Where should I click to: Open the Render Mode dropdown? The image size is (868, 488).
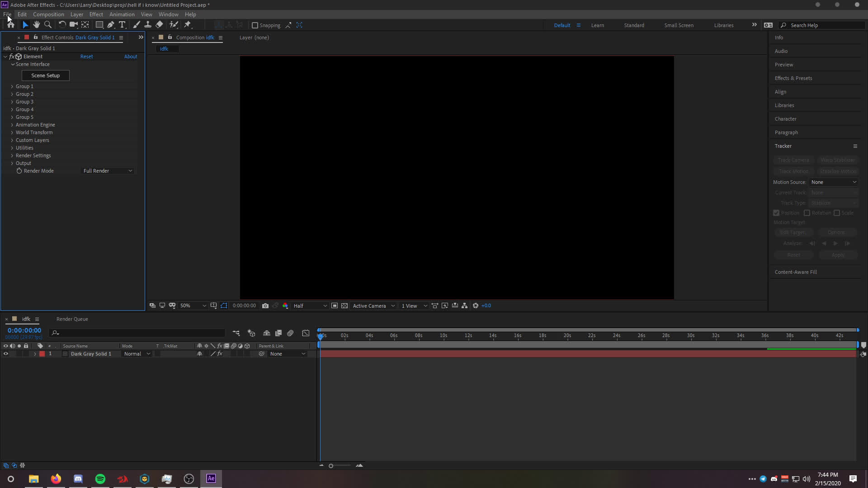pyautogui.click(x=108, y=171)
